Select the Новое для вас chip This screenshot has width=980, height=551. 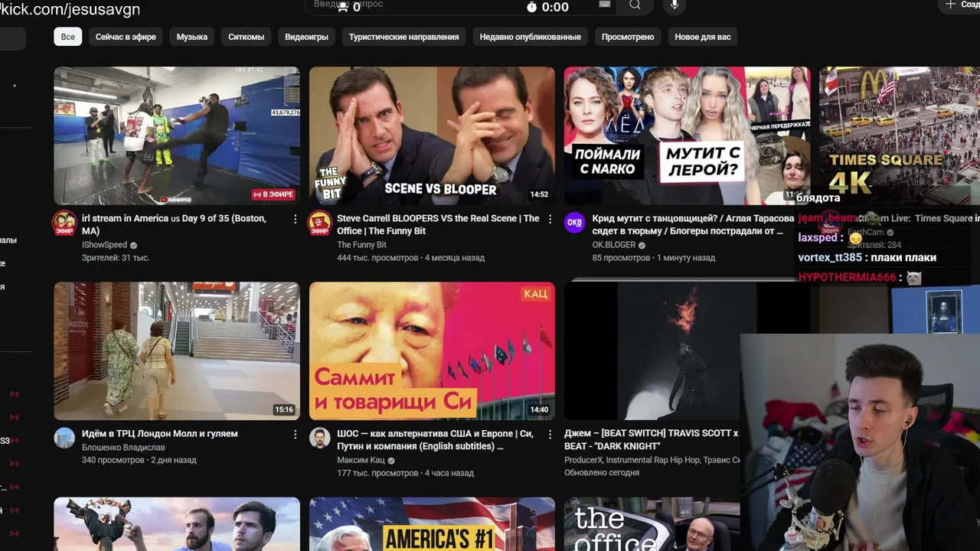(x=703, y=37)
